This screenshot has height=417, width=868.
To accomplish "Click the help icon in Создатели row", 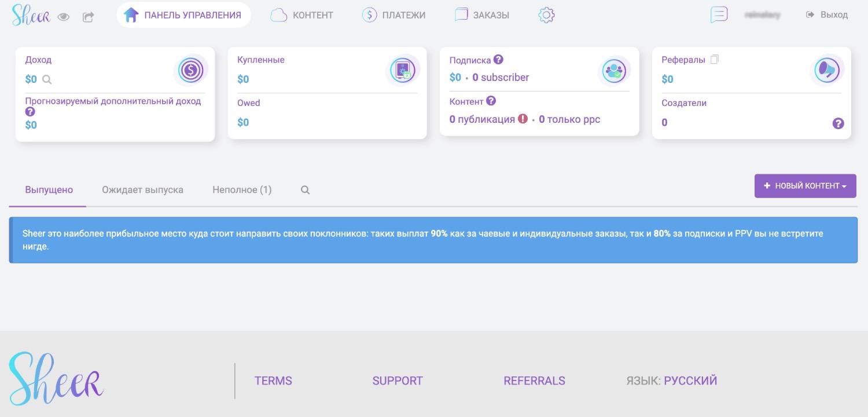I will click(x=838, y=123).
